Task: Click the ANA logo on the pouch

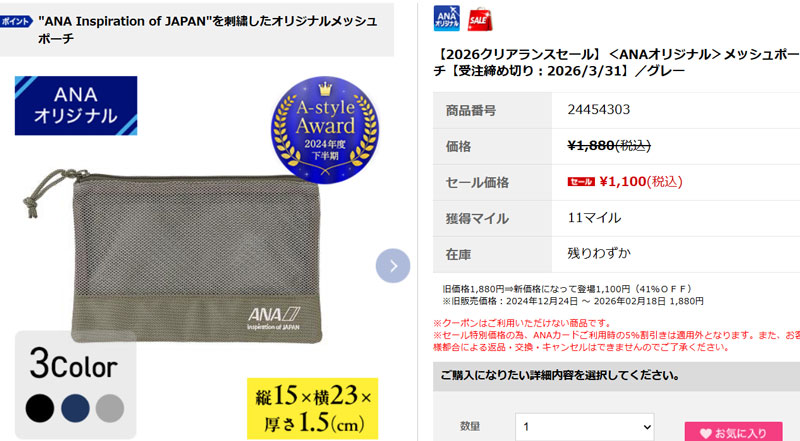Action: 274,318
